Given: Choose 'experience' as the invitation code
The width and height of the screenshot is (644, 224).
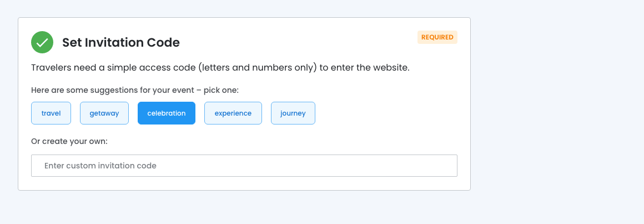Looking at the screenshot, I should [233, 113].
